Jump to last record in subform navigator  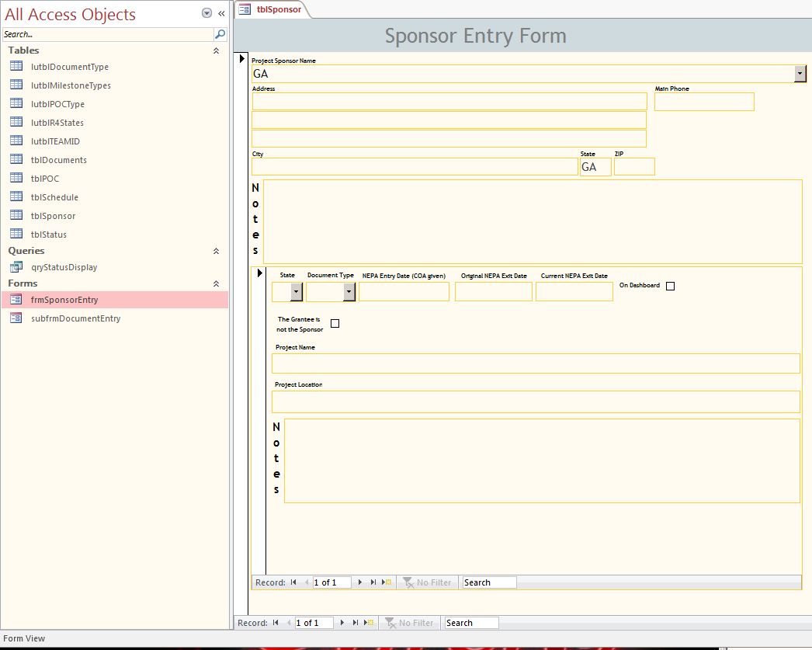click(x=373, y=582)
